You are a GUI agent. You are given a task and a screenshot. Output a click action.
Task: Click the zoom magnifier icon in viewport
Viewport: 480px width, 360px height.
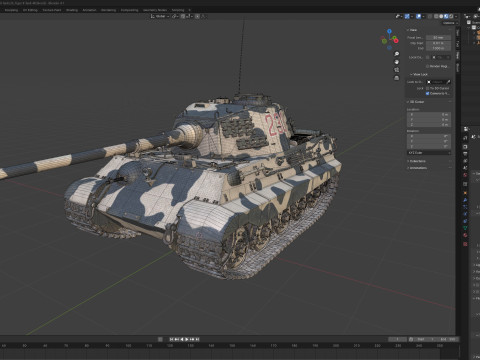pos(397,54)
